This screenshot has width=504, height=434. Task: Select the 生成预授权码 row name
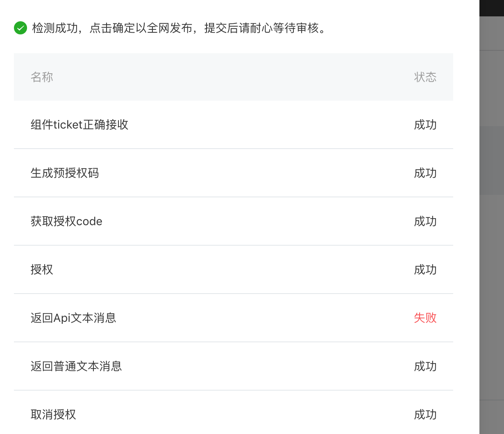pyautogui.click(x=65, y=173)
